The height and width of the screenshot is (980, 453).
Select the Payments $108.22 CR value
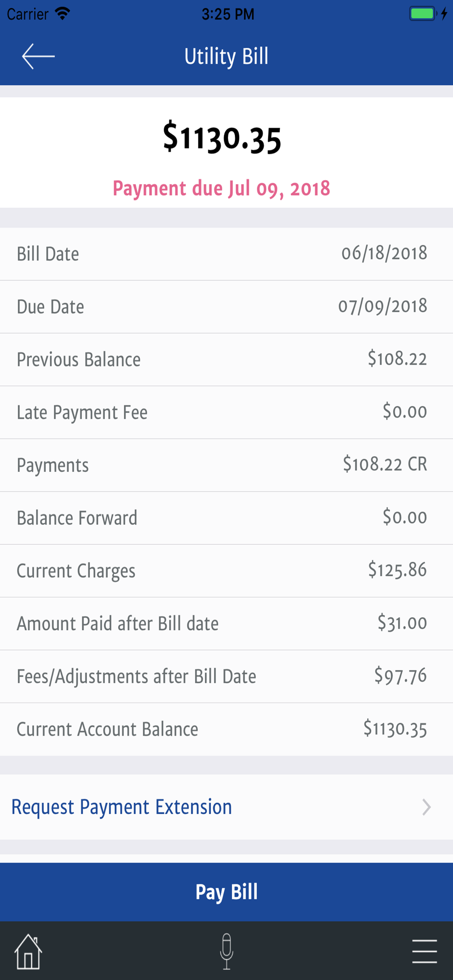(385, 465)
